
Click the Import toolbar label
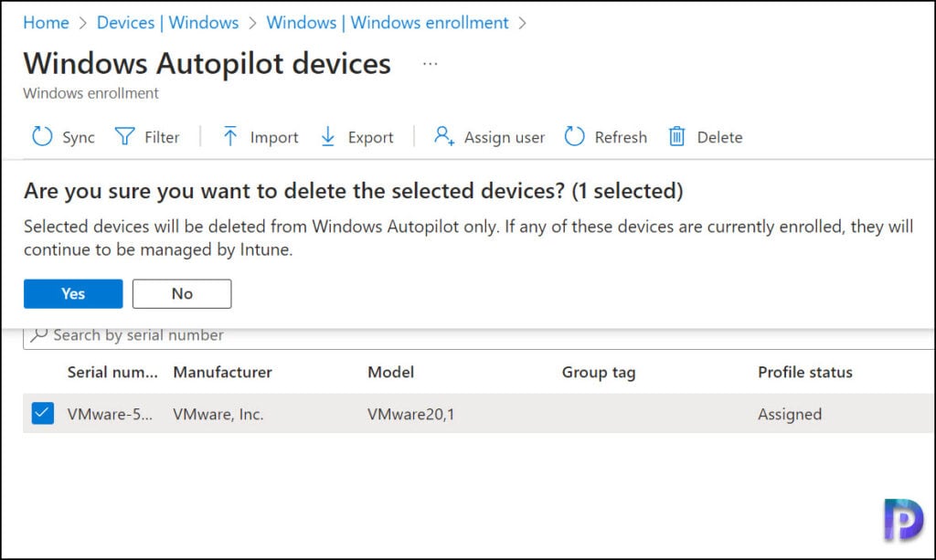tap(274, 138)
